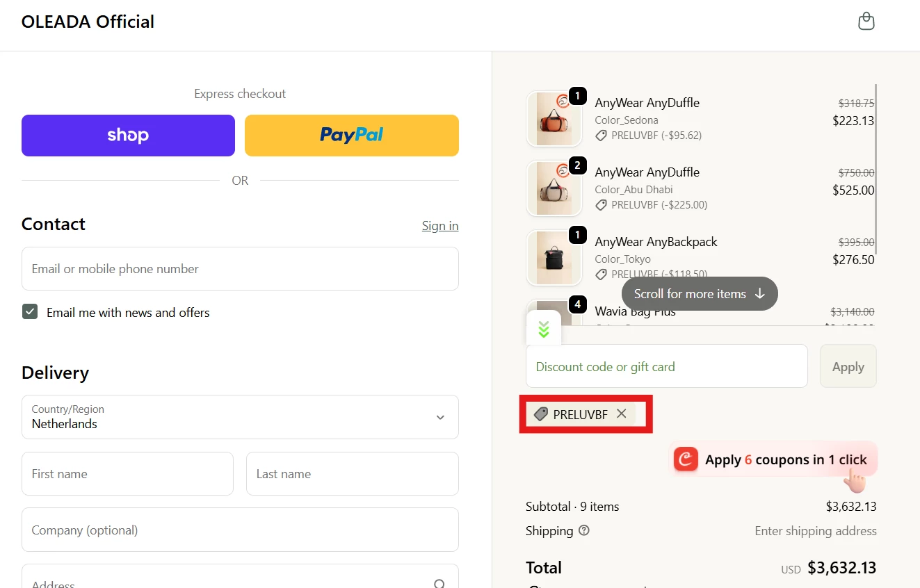Viewport: 920px width, 588px height.
Task: Click the red coupon extension icon
Action: click(x=685, y=459)
